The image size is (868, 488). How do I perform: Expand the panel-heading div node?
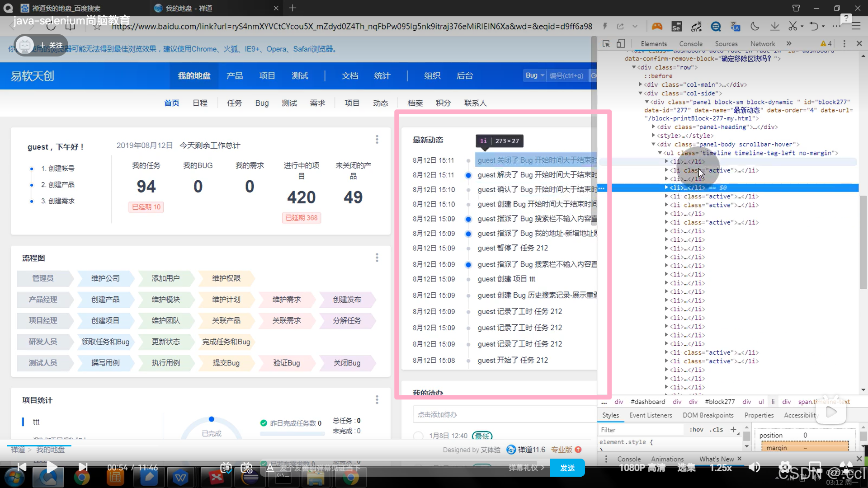(x=653, y=127)
